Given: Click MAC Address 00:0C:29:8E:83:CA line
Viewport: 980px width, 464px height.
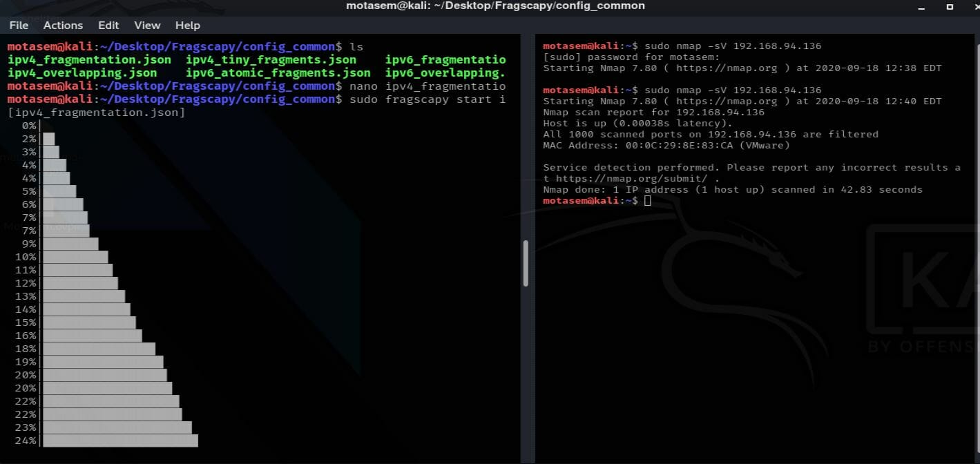Looking at the screenshot, I should point(666,145).
